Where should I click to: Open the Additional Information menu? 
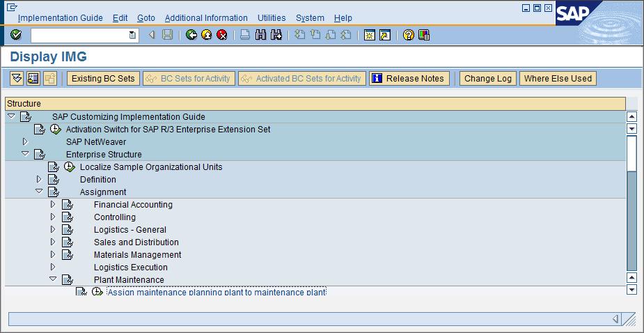pos(206,18)
